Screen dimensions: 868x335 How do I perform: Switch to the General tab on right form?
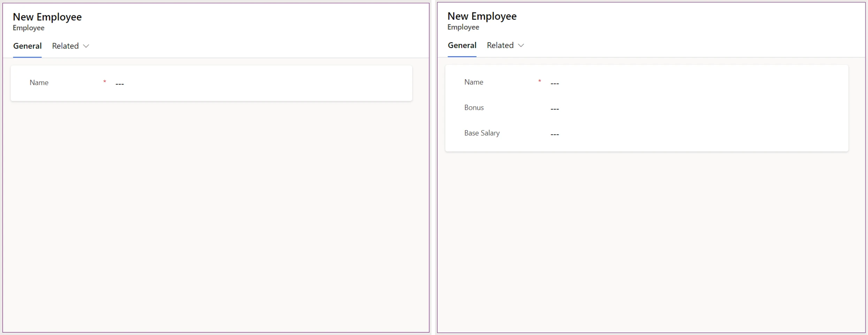click(462, 45)
